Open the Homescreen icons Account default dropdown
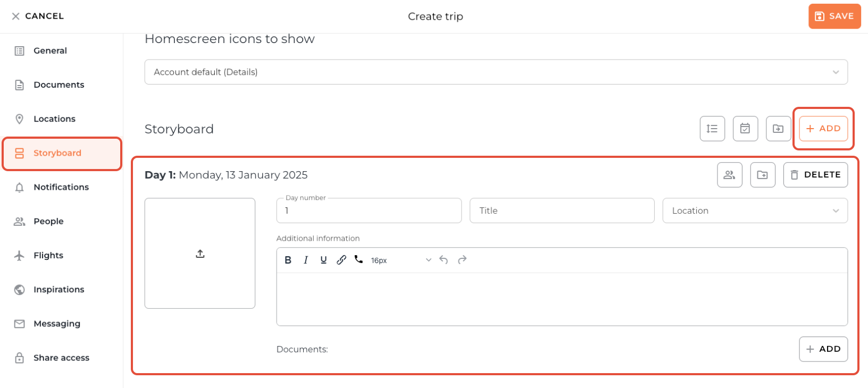Image resolution: width=868 pixels, height=388 pixels. 496,72
